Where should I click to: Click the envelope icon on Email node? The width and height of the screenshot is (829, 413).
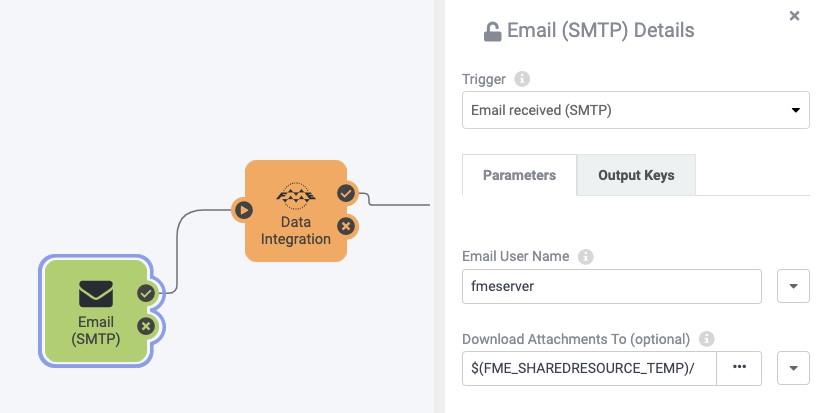(x=96, y=294)
